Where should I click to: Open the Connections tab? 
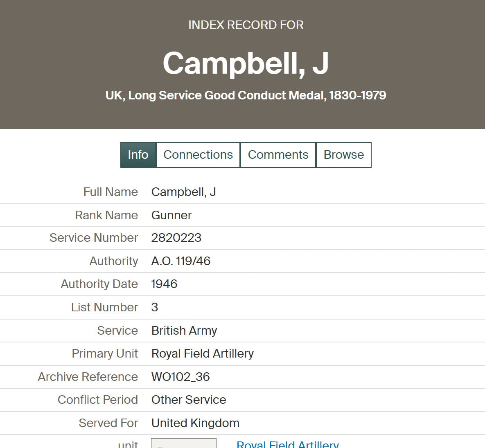[198, 155]
